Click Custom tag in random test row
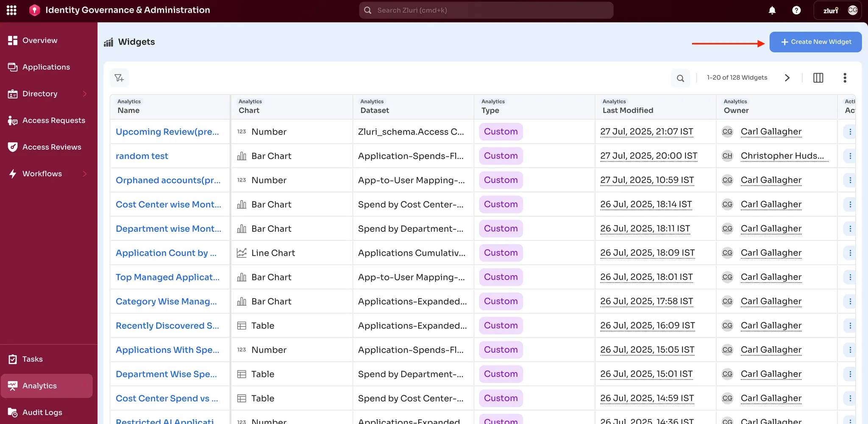This screenshot has height=424, width=868. [x=501, y=156]
